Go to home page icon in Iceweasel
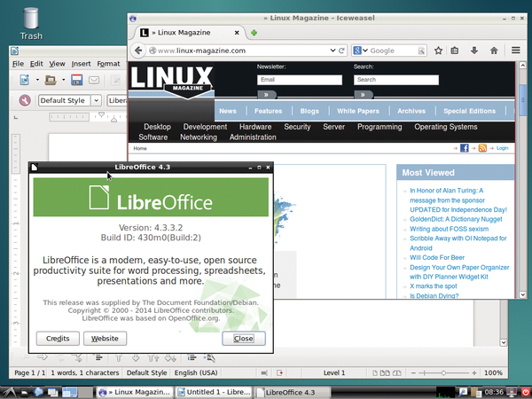The width and height of the screenshot is (532, 399). pyautogui.click(x=494, y=51)
